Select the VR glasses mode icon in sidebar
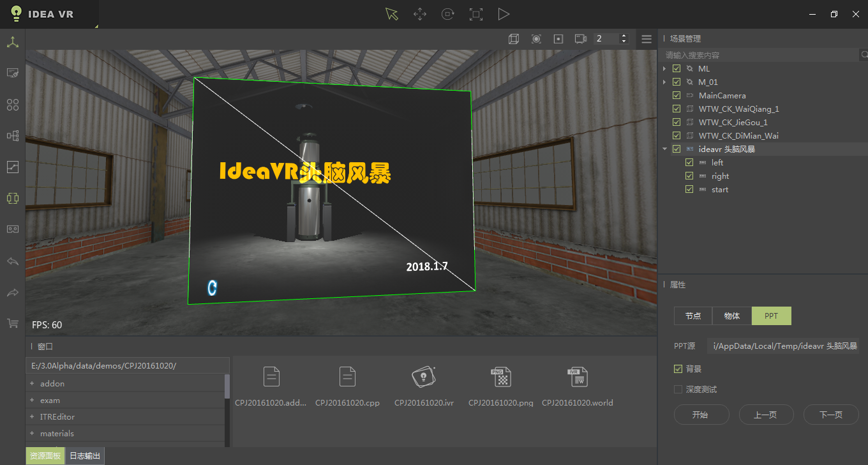The height and width of the screenshot is (465, 868). point(12,229)
